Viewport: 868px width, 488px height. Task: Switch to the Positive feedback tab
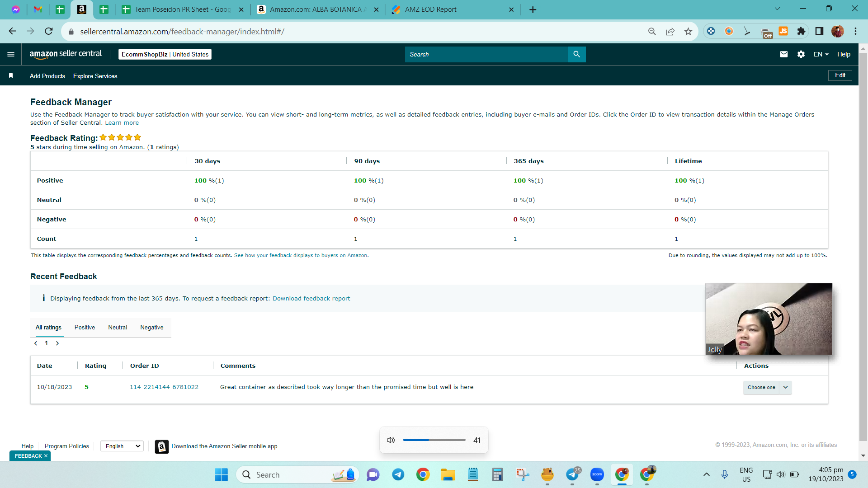point(85,328)
